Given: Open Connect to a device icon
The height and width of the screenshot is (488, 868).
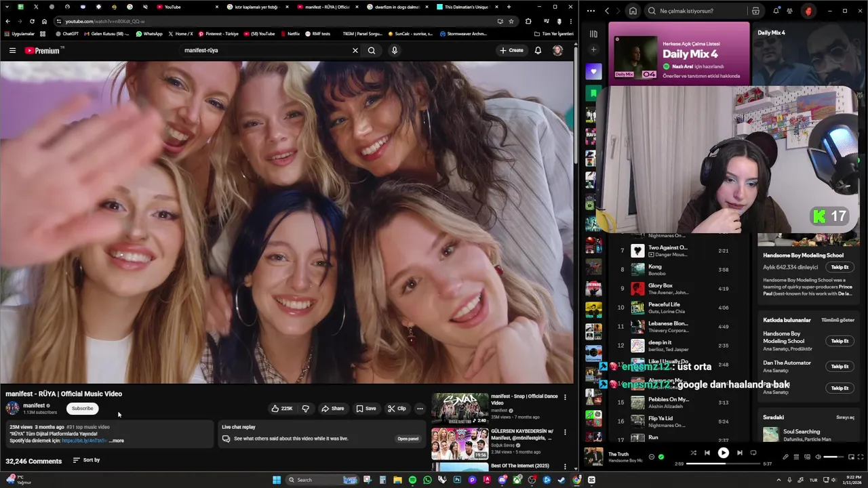Looking at the screenshot, I should [x=807, y=457].
